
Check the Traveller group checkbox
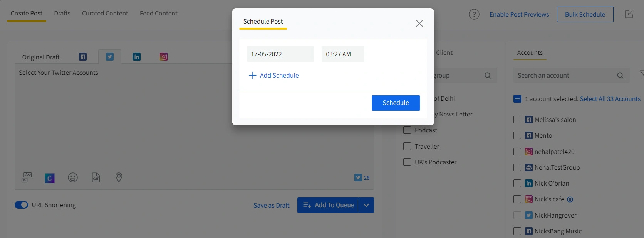pyautogui.click(x=407, y=146)
